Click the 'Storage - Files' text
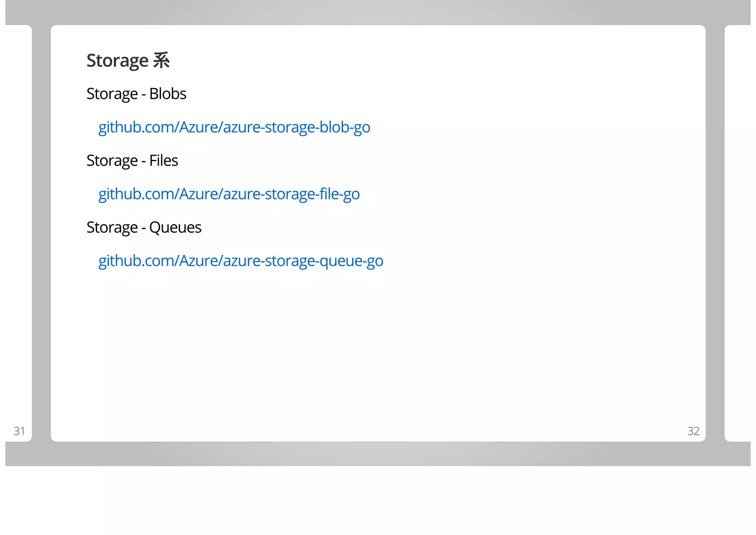This screenshot has width=756, height=535. point(132,161)
